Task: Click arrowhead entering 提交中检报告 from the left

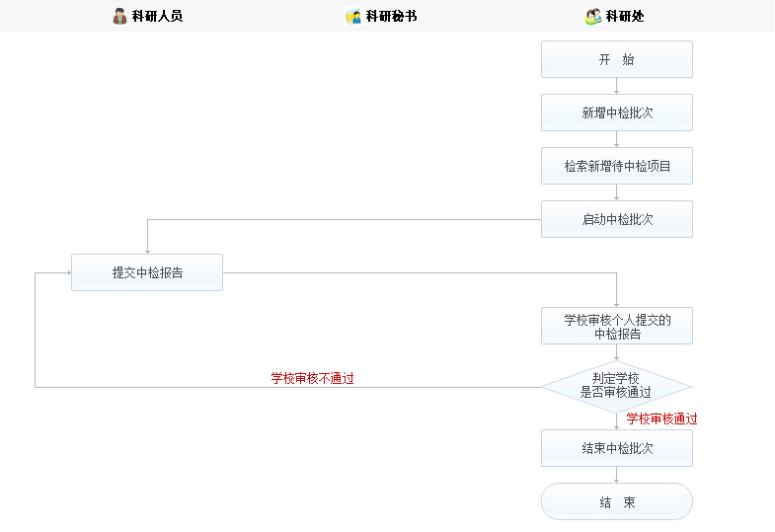Action: point(66,272)
